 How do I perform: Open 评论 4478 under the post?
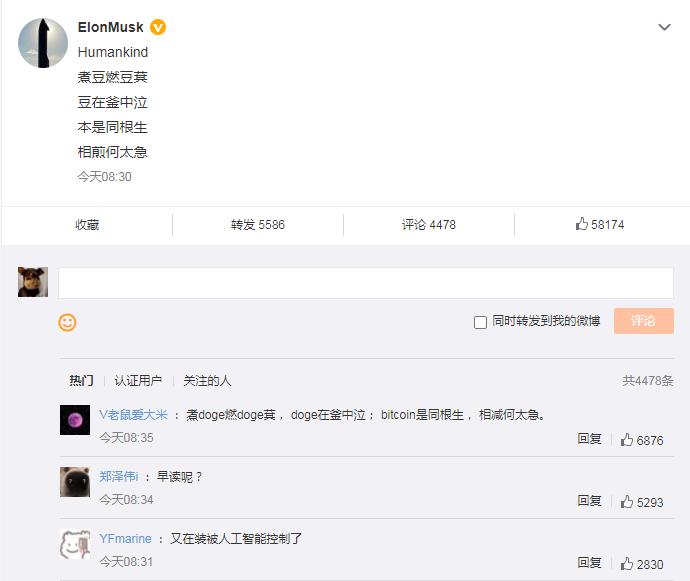click(x=429, y=225)
